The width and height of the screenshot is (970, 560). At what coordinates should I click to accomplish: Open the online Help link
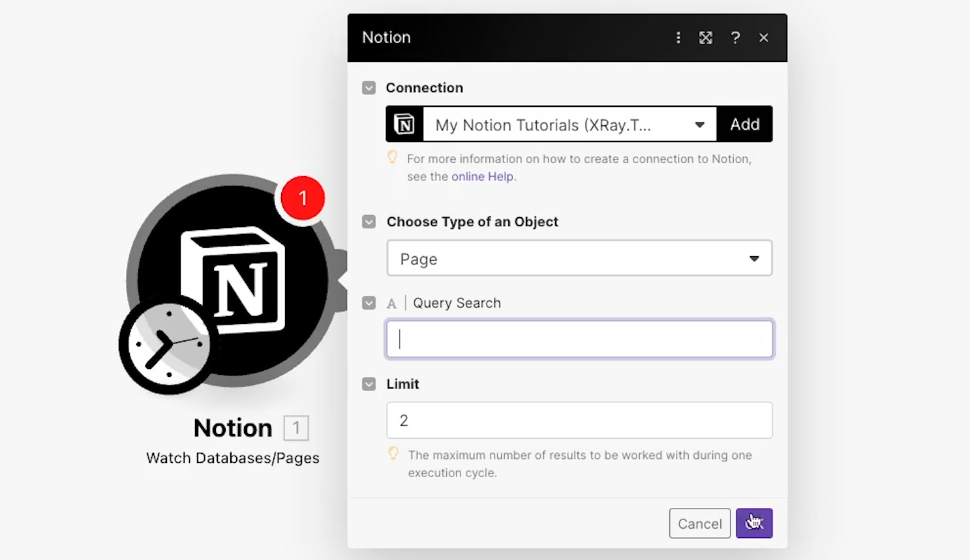[482, 177]
